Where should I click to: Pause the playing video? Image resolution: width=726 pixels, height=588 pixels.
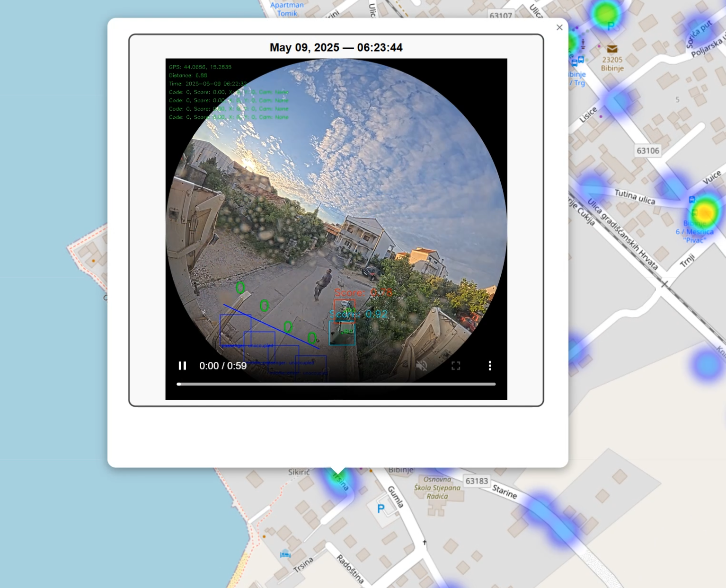click(182, 365)
